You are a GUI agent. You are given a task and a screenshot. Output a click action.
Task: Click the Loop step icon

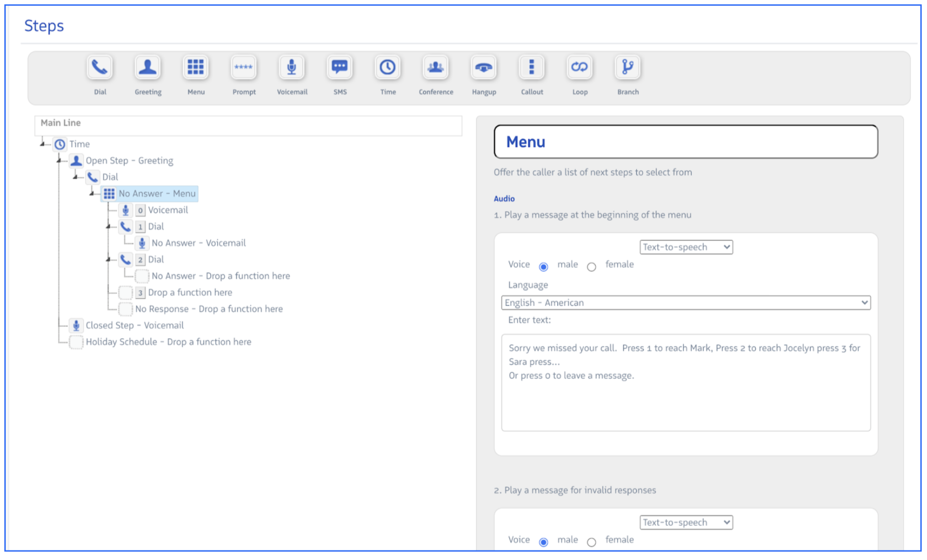[x=579, y=68]
